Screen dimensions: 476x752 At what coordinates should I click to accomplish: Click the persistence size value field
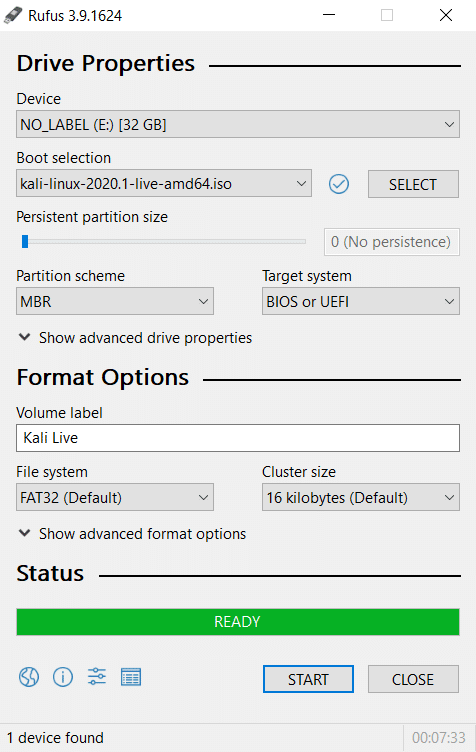pos(392,242)
